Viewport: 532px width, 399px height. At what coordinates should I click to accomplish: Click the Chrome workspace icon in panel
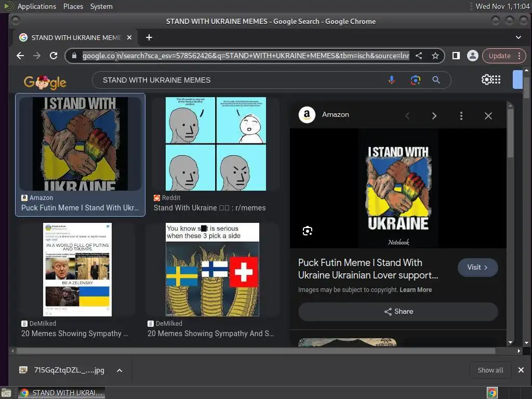coord(492,393)
